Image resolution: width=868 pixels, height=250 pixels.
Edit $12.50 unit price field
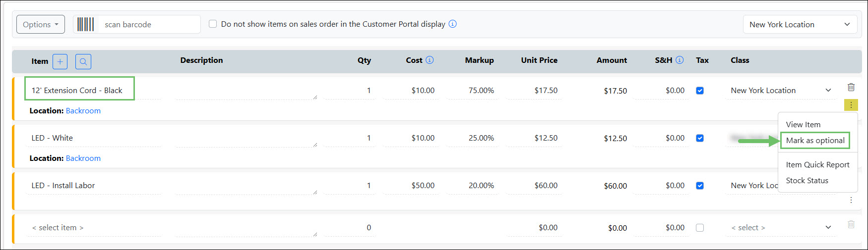[534, 138]
